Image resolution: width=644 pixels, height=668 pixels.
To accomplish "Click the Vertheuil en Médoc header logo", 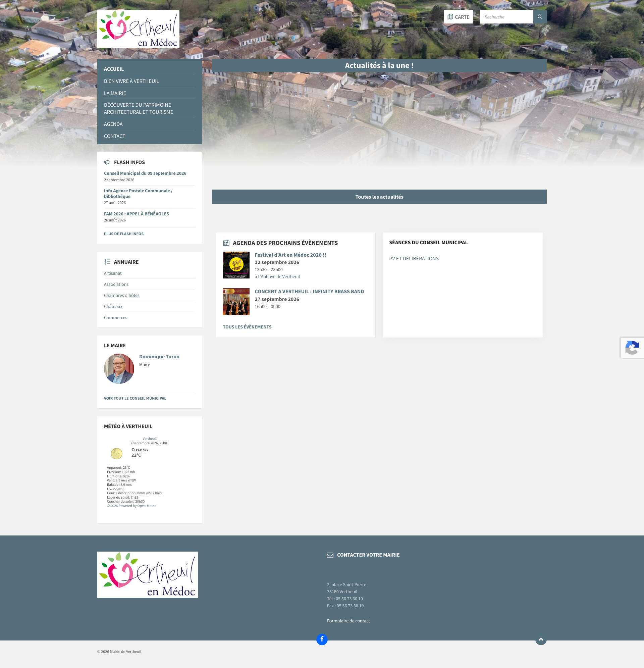I will point(138,29).
